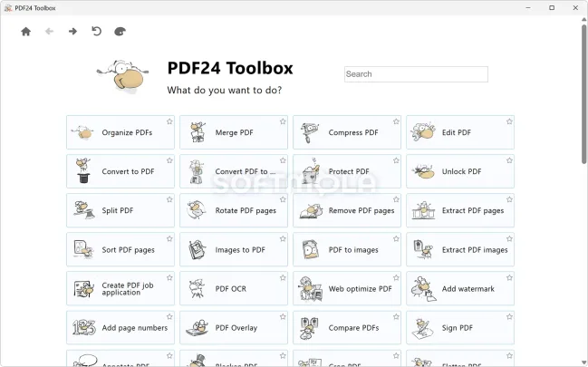Click the PDF Overlay icon
The image size is (588, 367).
coord(198,328)
